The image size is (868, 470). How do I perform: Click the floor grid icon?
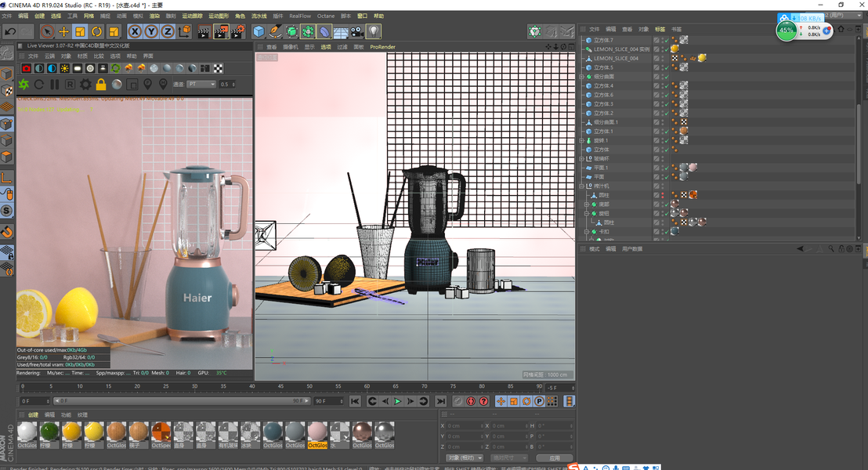[x=341, y=31]
